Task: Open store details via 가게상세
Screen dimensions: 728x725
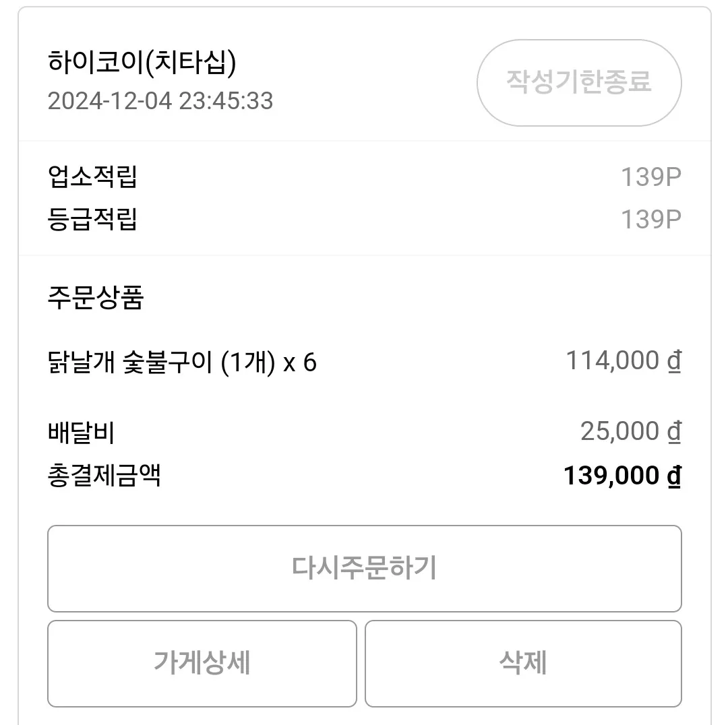Action: click(x=202, y=663)
